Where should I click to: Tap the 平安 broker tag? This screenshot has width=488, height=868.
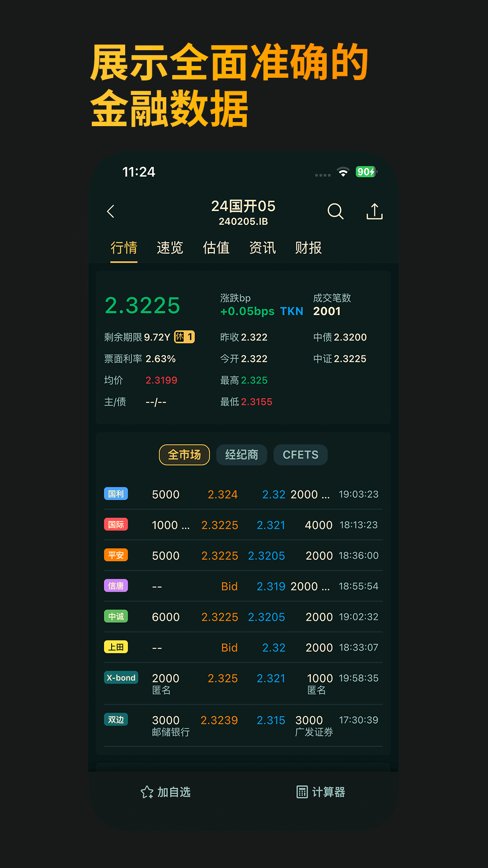pos(116,555)
